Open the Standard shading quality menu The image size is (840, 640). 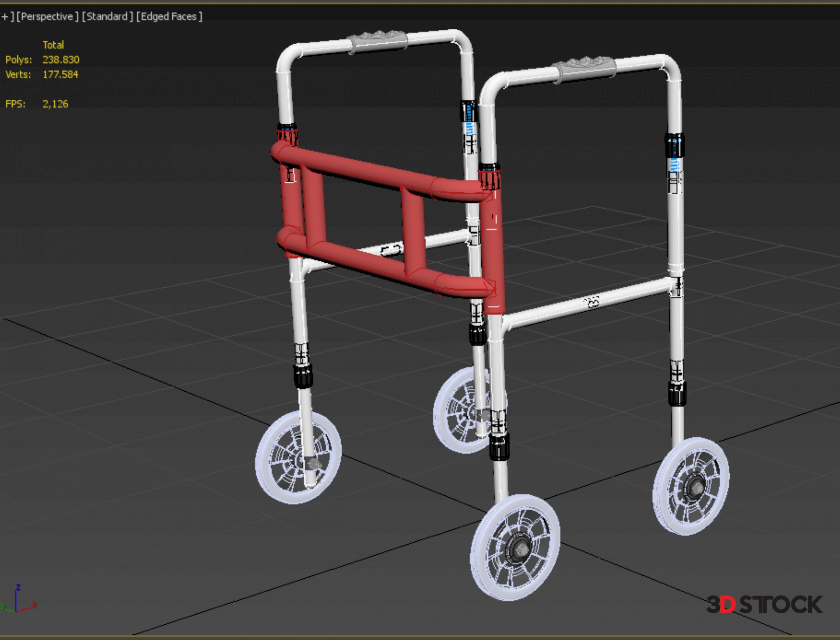pos(107,17)
